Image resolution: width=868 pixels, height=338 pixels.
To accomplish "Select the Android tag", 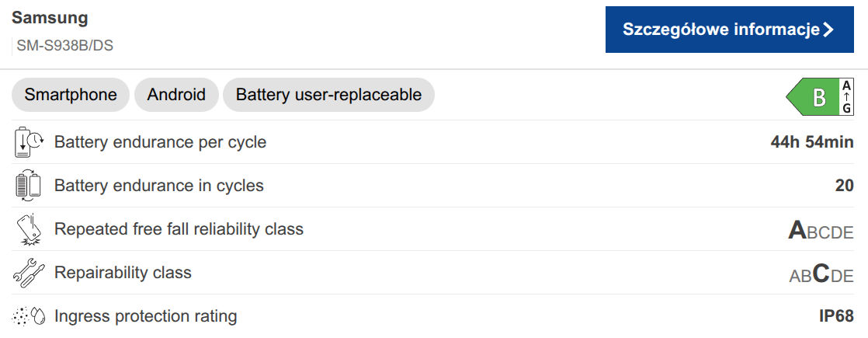I will (x=176, y=95).
